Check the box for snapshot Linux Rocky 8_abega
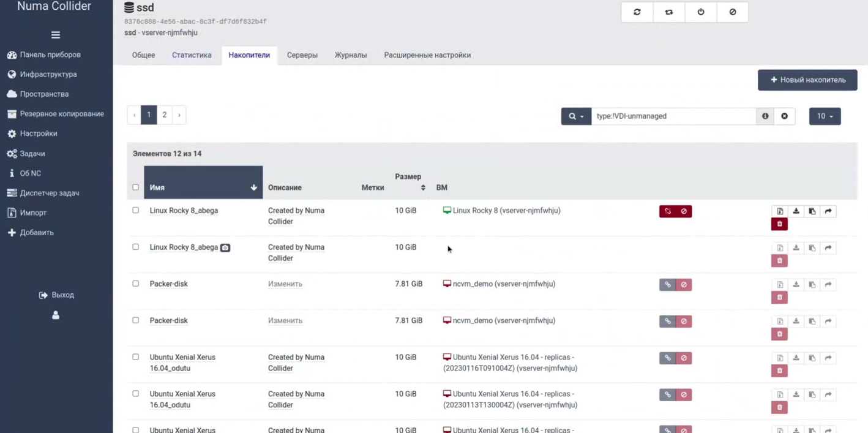 point(136,247)
